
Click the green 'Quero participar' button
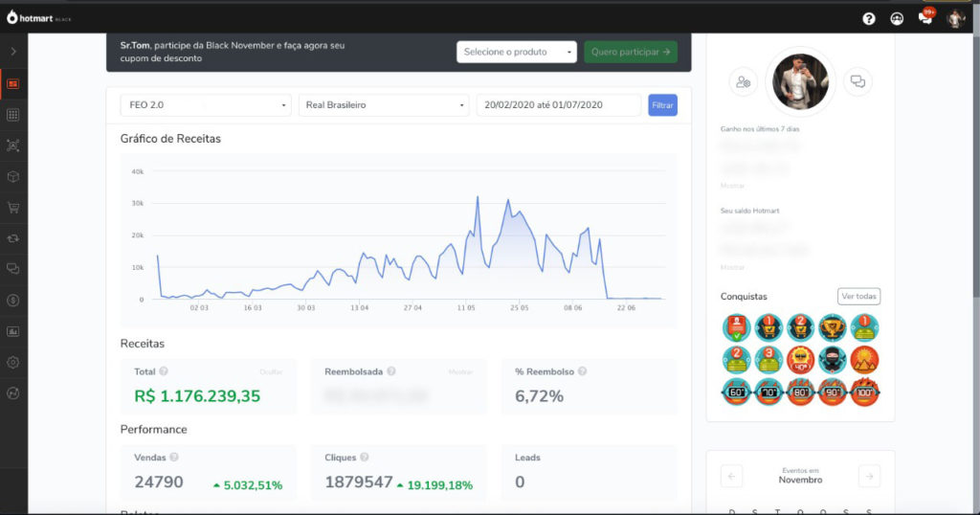tap(631, 52)
